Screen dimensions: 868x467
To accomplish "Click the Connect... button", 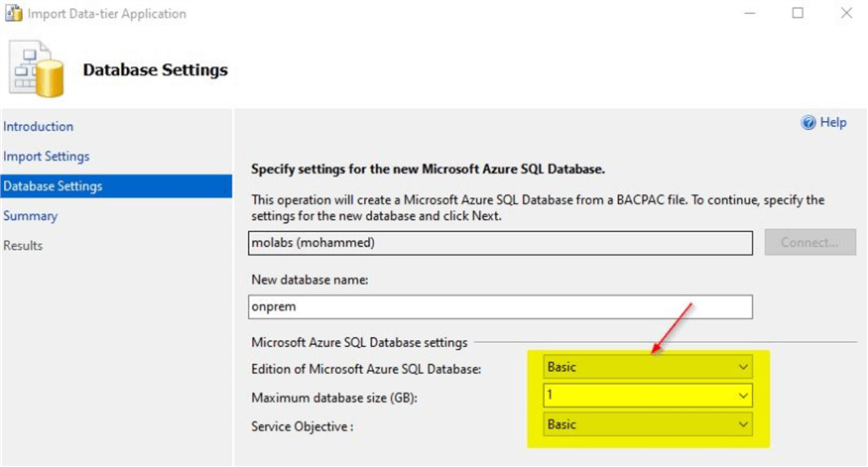I will (809, 242).
